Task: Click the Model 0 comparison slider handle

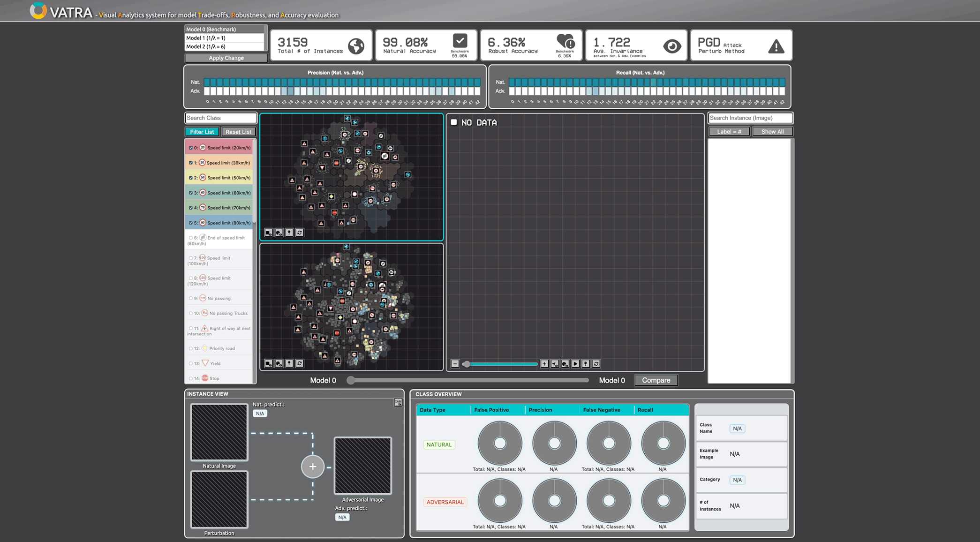Action: [351, 380]
